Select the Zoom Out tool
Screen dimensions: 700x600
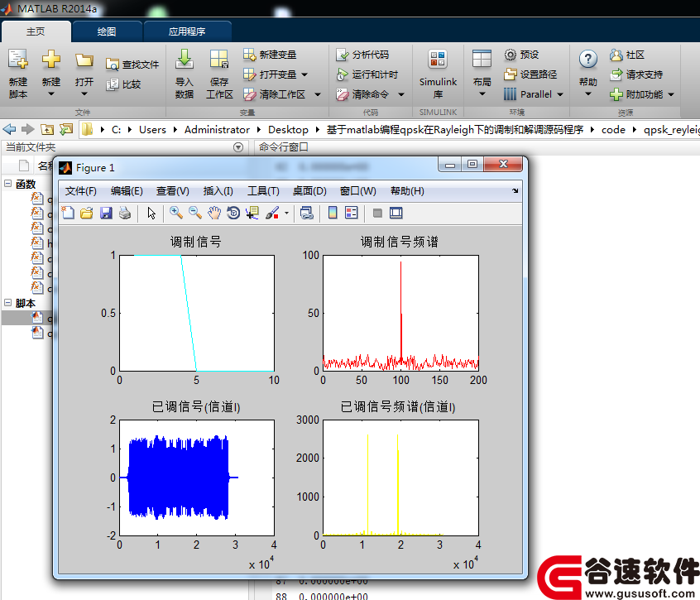195,213
